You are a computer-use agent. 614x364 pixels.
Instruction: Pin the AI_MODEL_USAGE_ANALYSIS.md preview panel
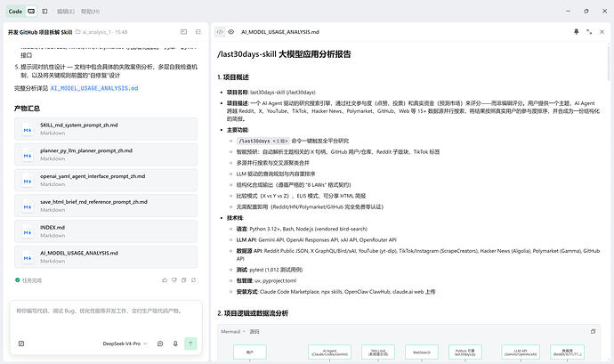(576, 32)
